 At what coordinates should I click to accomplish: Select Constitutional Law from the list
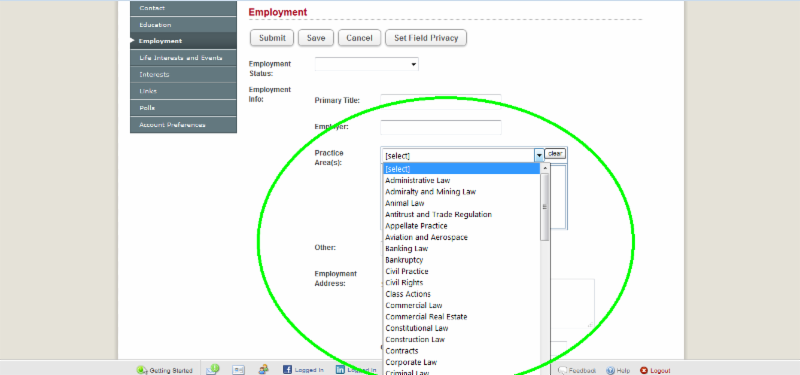(461, 328)
